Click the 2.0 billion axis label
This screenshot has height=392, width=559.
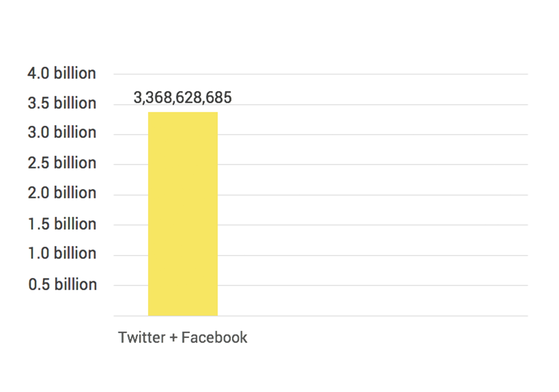coord(62,193)
